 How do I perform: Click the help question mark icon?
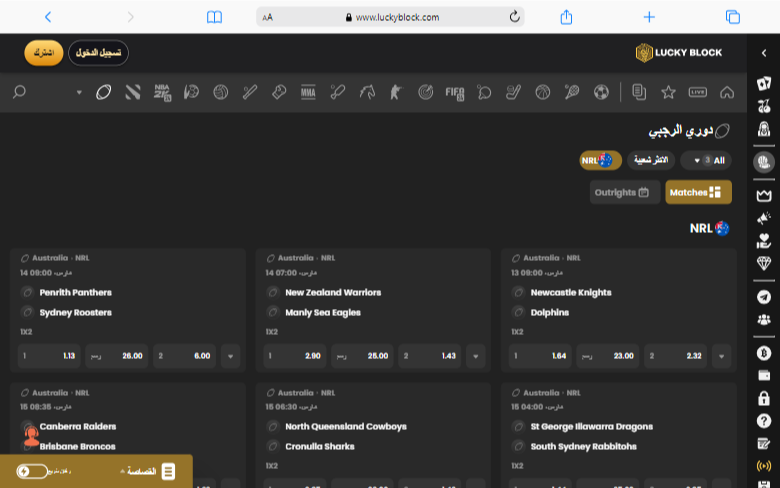pyautogui.click(x=764, y=421)
